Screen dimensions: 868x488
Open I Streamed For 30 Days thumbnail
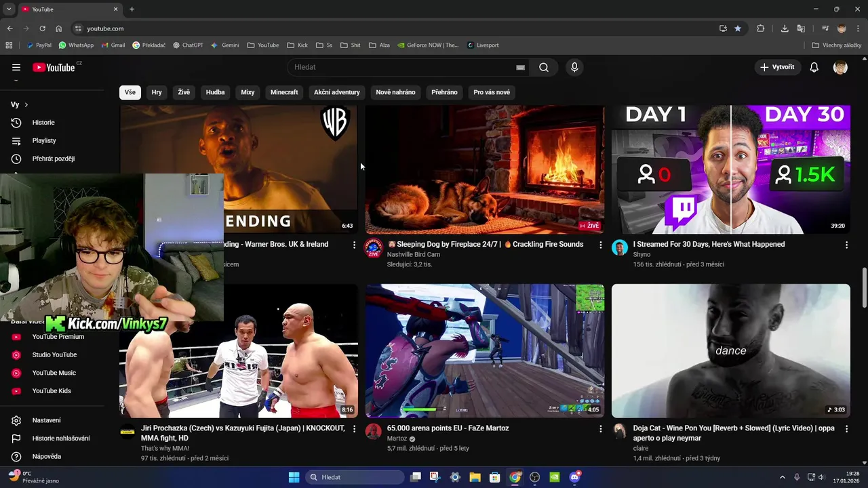click(731, 169)
